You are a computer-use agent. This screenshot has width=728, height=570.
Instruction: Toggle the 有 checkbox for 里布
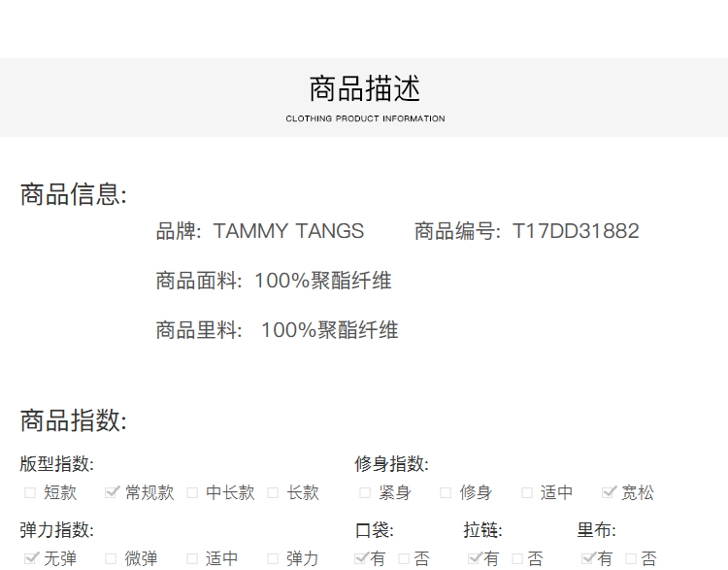[x=587, y=558]
